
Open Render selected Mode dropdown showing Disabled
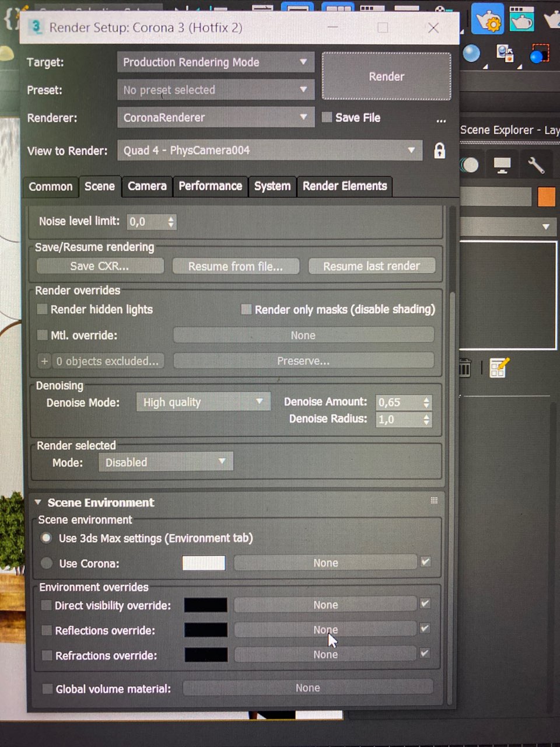tap(166, 462)
